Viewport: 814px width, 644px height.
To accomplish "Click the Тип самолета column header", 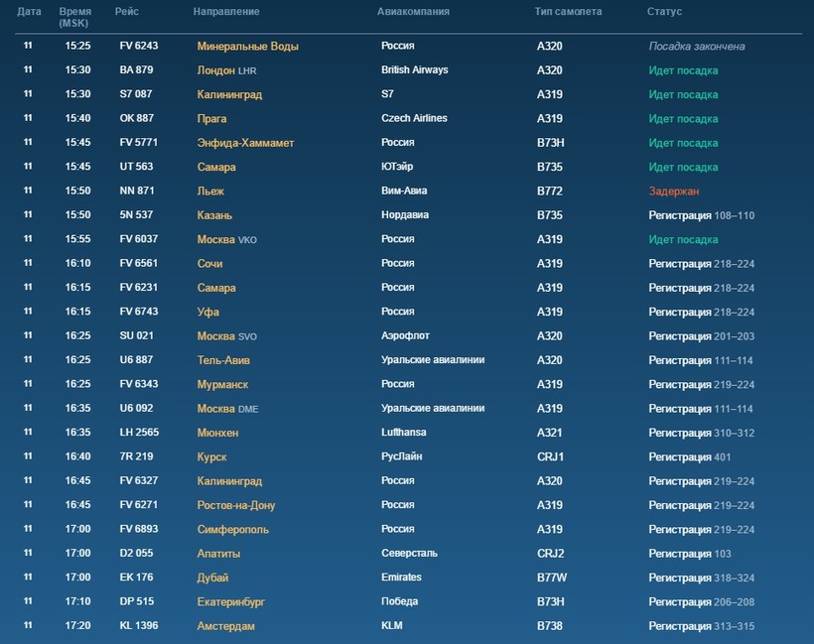I will tap(569, 12).
